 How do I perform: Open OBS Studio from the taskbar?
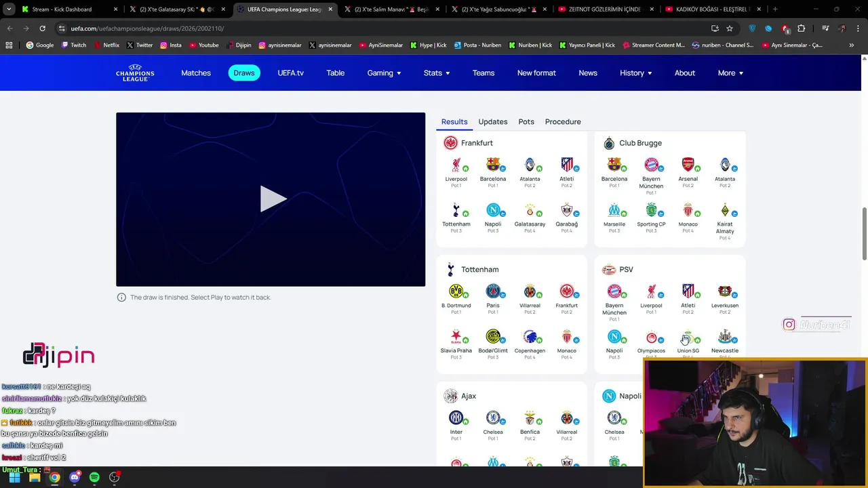tap(114, 477)
